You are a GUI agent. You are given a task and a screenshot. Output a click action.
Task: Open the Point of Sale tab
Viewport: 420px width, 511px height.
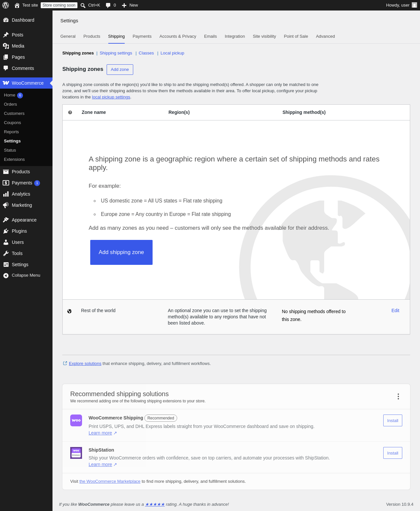point(296,36)
